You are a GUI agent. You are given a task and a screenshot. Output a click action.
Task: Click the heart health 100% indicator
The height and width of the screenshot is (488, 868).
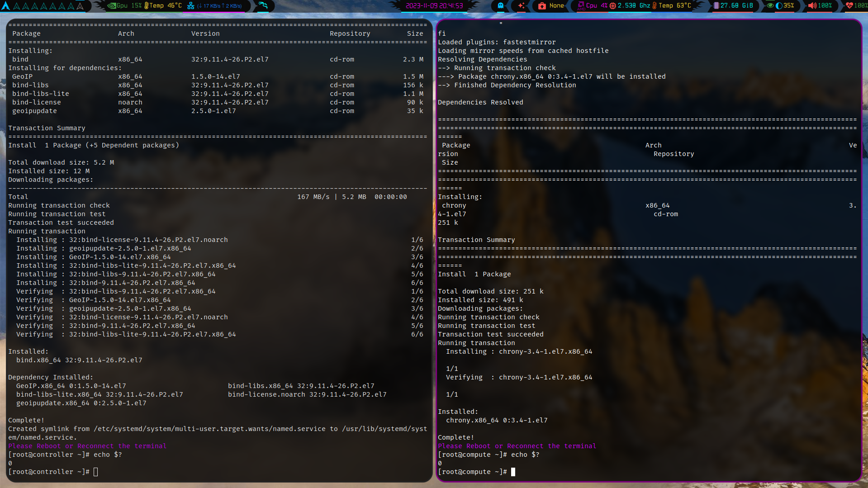coord(856,6)
